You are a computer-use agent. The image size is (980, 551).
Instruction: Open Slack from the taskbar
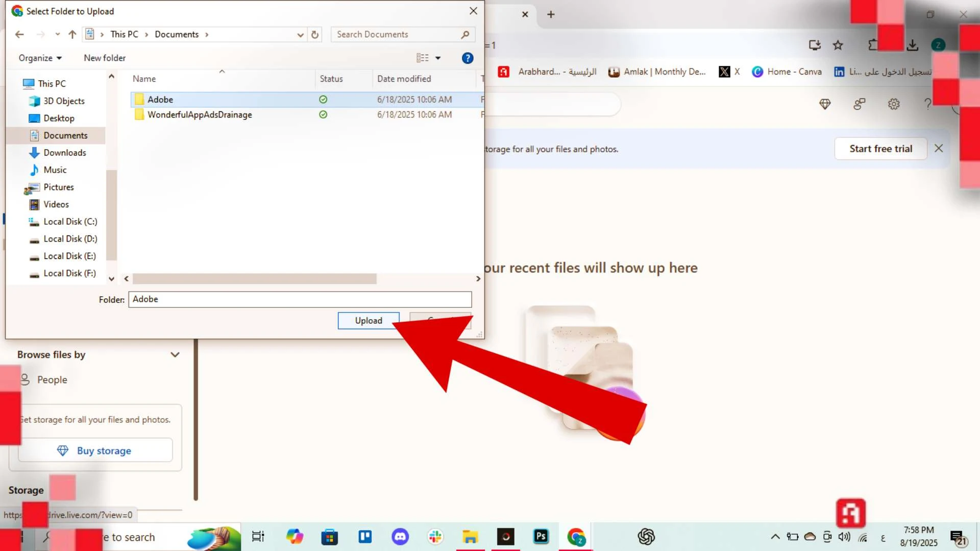[435, 537]
